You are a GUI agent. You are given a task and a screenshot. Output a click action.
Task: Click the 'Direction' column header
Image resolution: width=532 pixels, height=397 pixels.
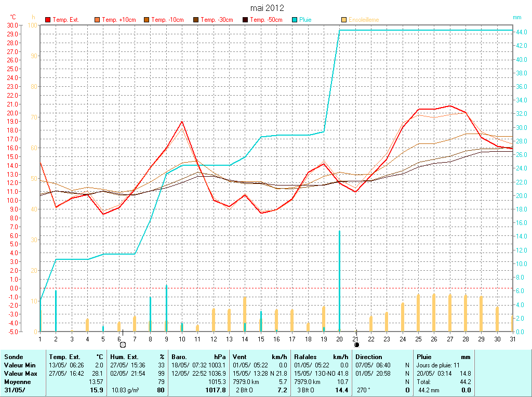tap(369, 357)
